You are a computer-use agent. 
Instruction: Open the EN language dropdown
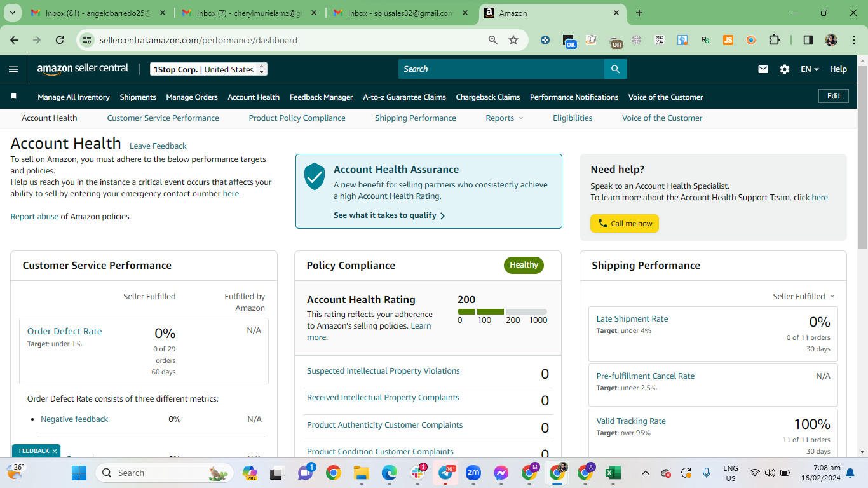click(810, 69)
